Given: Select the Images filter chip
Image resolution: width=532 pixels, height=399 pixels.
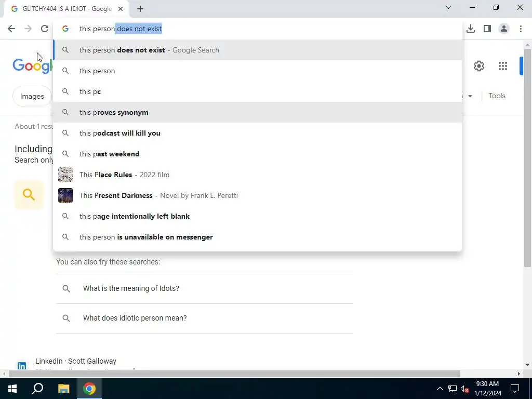Looking at the screenshot, I should [x=32, y=96].
